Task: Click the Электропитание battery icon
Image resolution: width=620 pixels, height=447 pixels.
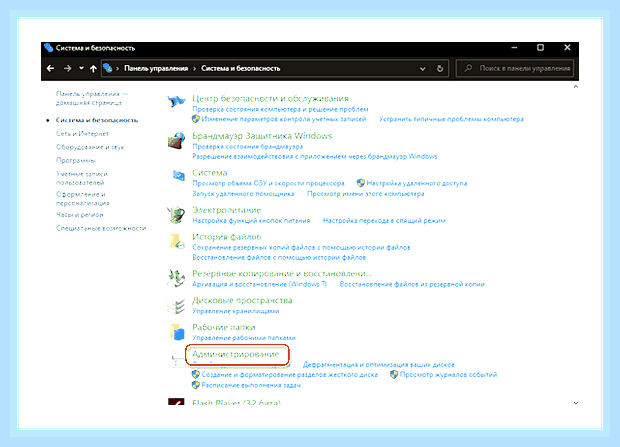Action: click(x=176, y=215)
